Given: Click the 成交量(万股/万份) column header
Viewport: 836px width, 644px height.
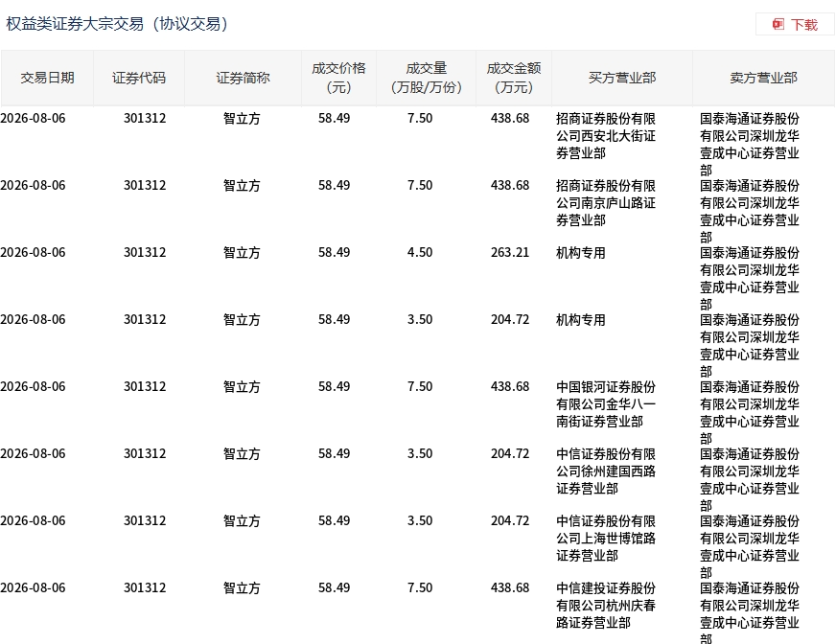Looking at the screenshot, I should point(426,78).
